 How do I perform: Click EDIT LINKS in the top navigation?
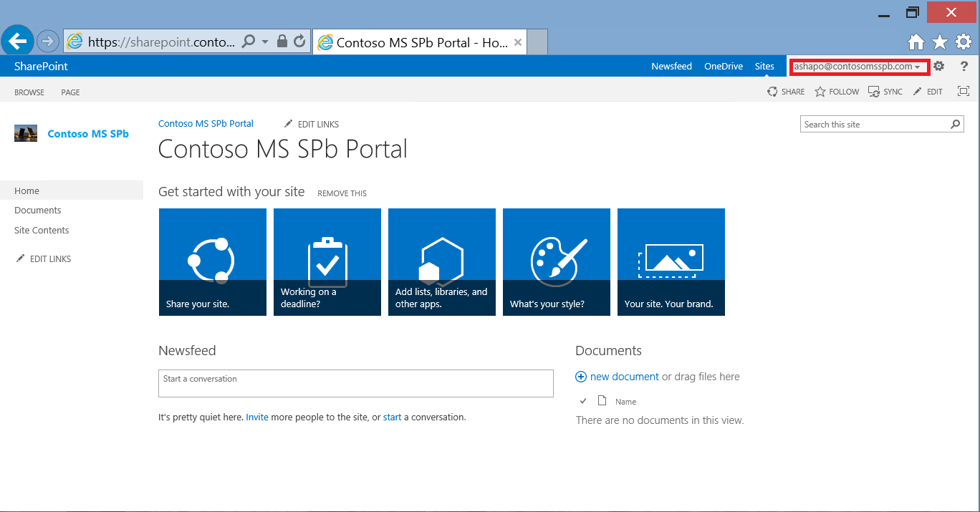click(312, 125)
